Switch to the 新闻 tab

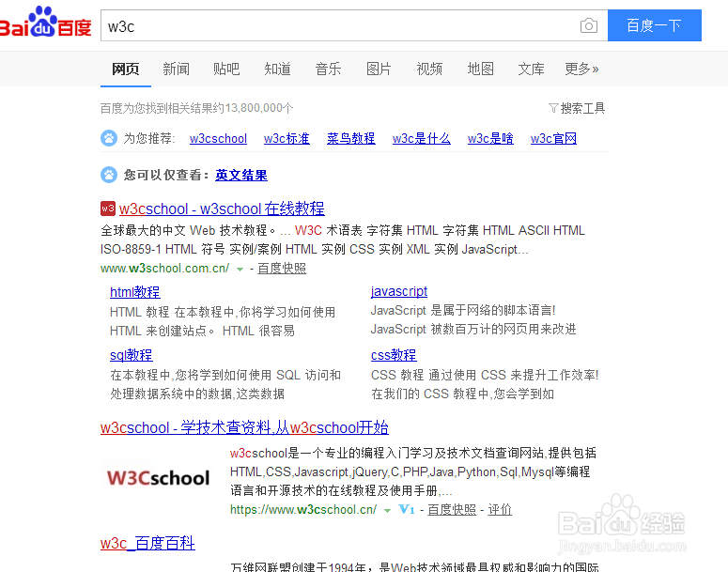point(176,69)
